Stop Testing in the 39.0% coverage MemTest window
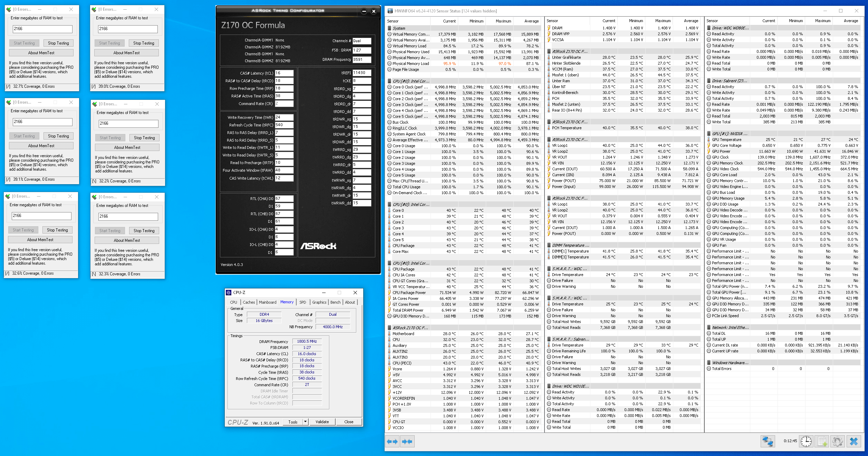This screenshot has width=868, height=456. point(144,43)
